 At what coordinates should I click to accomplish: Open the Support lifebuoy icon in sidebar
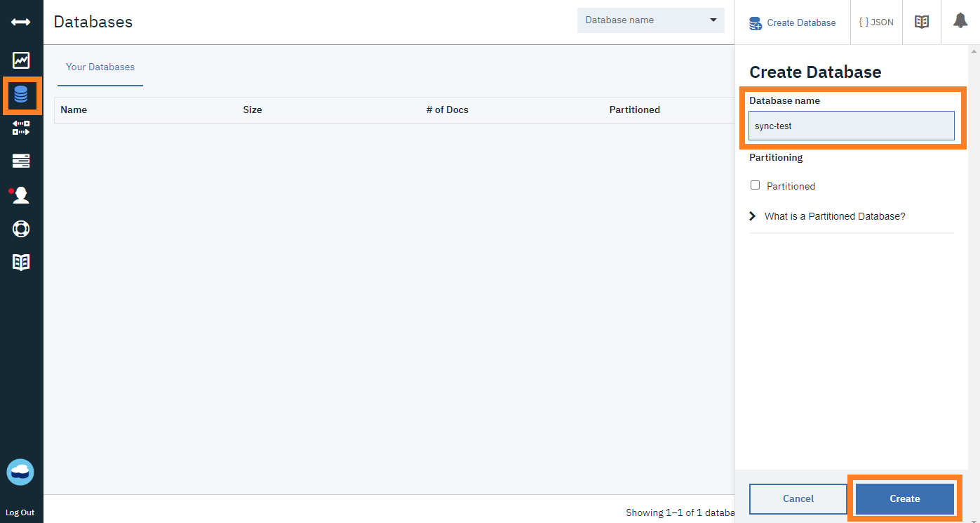click(x=21, y=229)
